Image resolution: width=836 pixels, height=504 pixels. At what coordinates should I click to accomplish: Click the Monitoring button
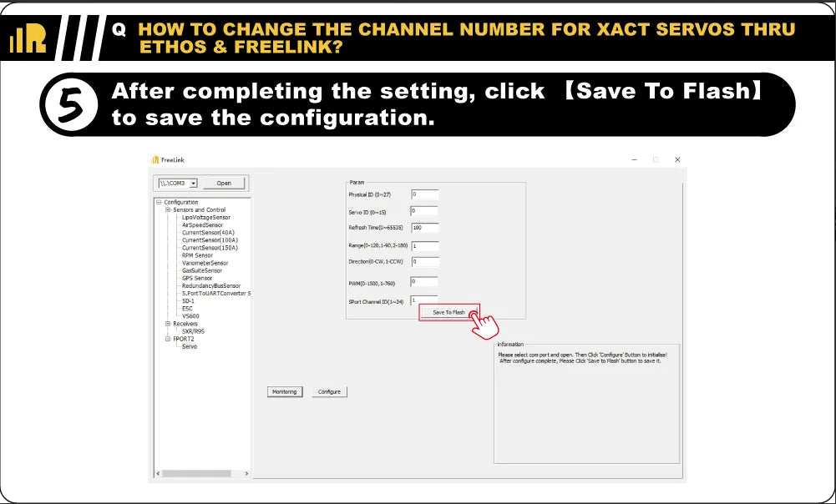[x=285, y=392]
